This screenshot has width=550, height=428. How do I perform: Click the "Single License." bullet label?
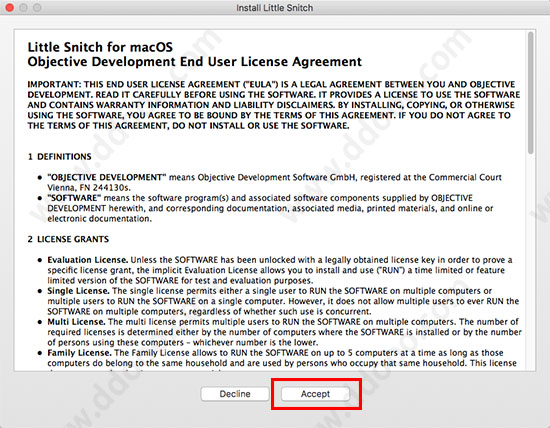coord(79,291)
